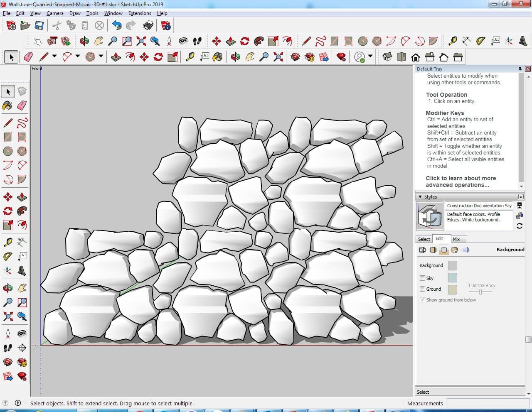Collapse the Styles panel
Image resolution: width=532 pixels, height=412 pixels.
pos(420,197)
